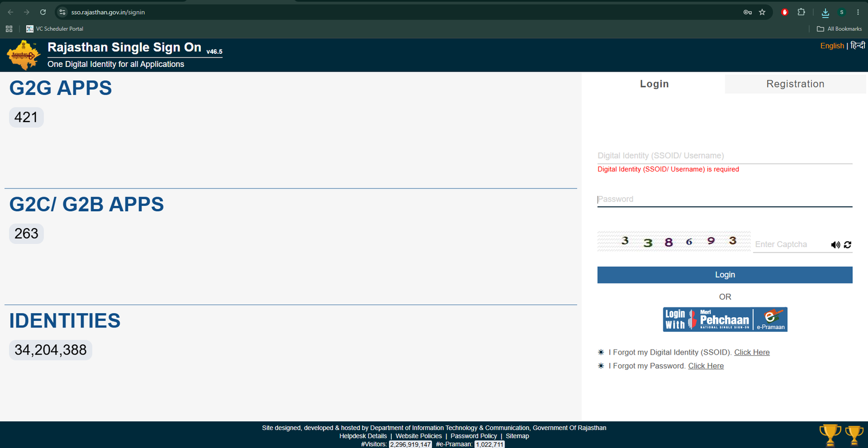Focus the Enter Captcha field
The height and width of the screenshot is (448, 868).
[x=791, y=244]
